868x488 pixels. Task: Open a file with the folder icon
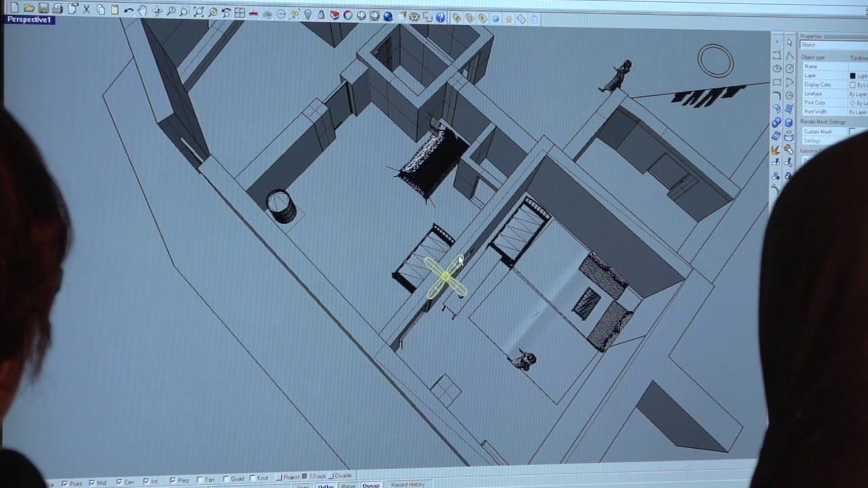point(29,8)
